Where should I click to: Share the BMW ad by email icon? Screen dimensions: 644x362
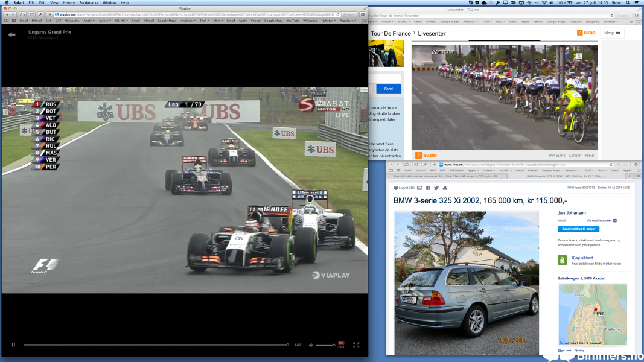coord(419,188)
